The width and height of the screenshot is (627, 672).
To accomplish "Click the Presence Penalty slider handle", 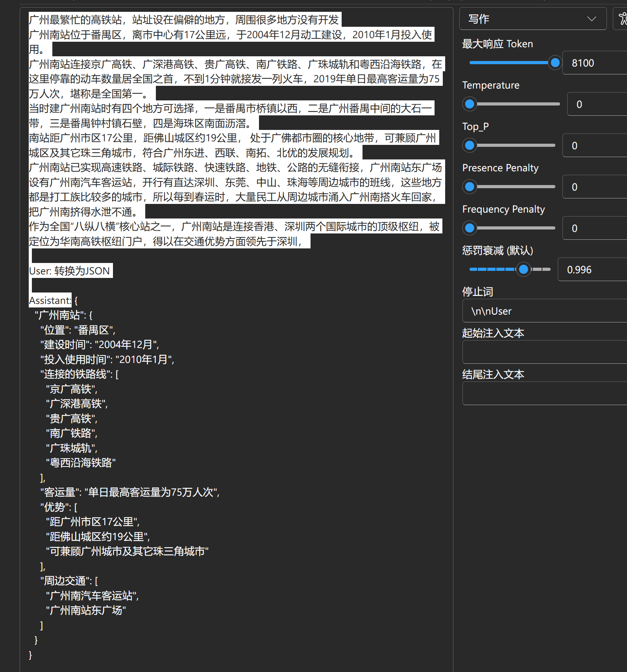I will click(x=470, y=187).
